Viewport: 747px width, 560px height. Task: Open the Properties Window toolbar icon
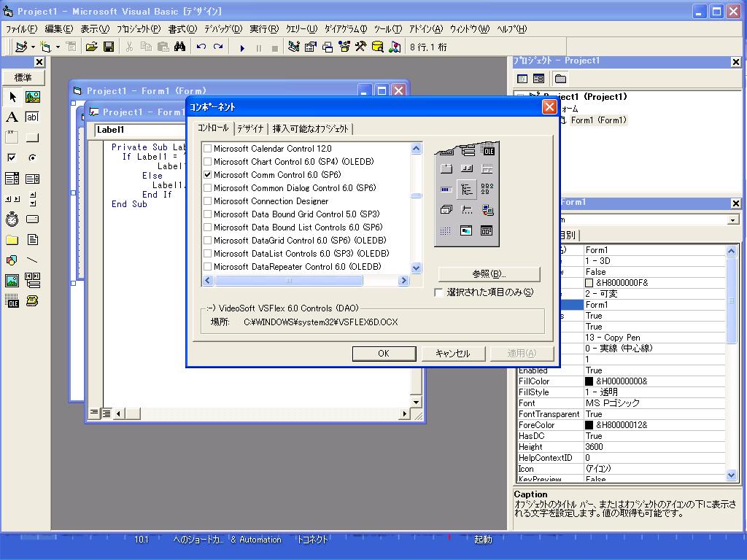311,47
